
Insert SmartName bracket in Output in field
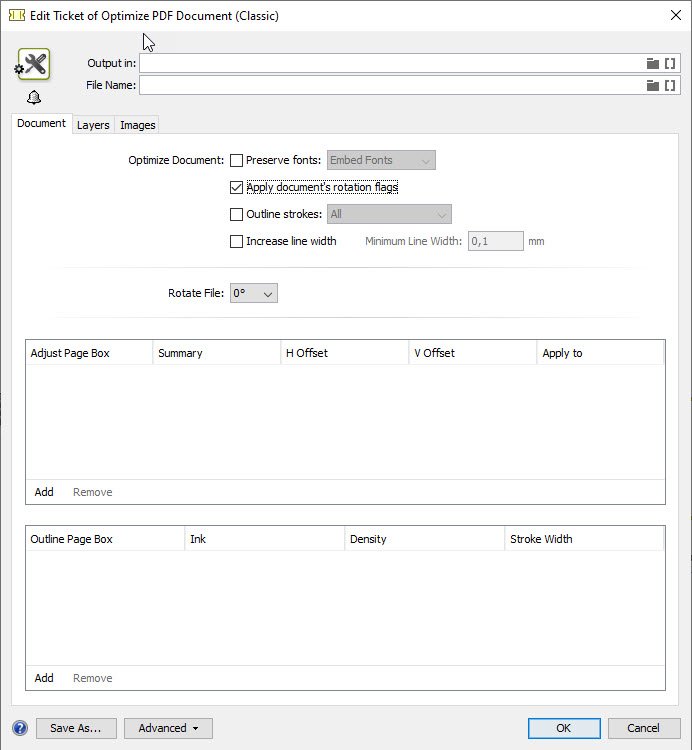click(x=670, y=63)
